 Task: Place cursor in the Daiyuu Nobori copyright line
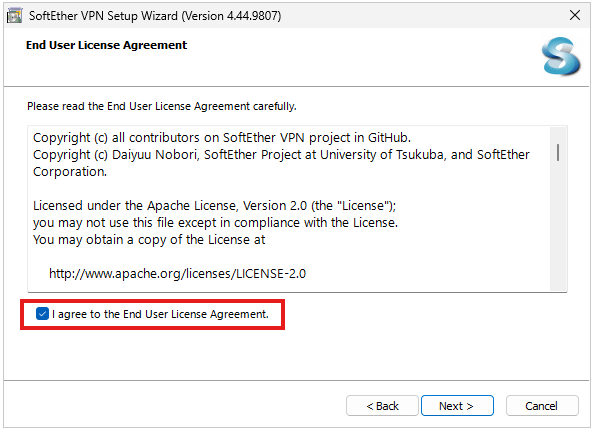pos(281,155)
